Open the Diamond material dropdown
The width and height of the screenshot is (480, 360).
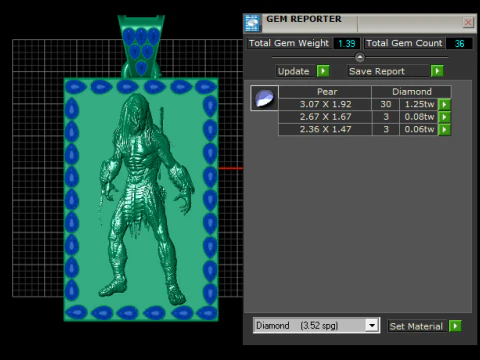tap(372, 325)
